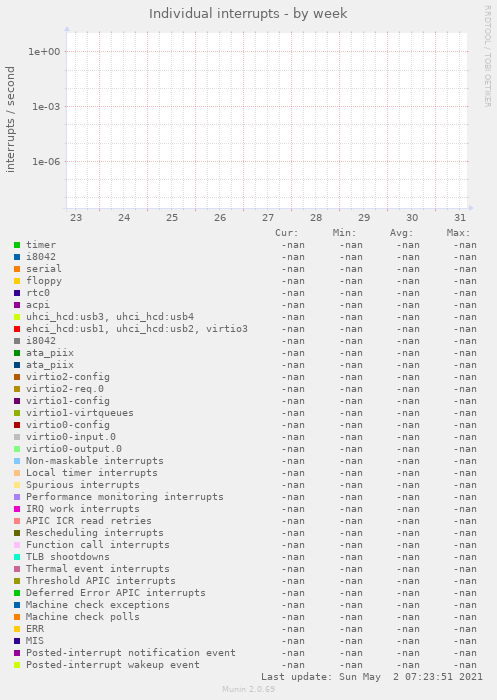Click the Last update timestamp text
Image resolution: width=497 pixels, height=700 pixels.
[x=372, y=677]
